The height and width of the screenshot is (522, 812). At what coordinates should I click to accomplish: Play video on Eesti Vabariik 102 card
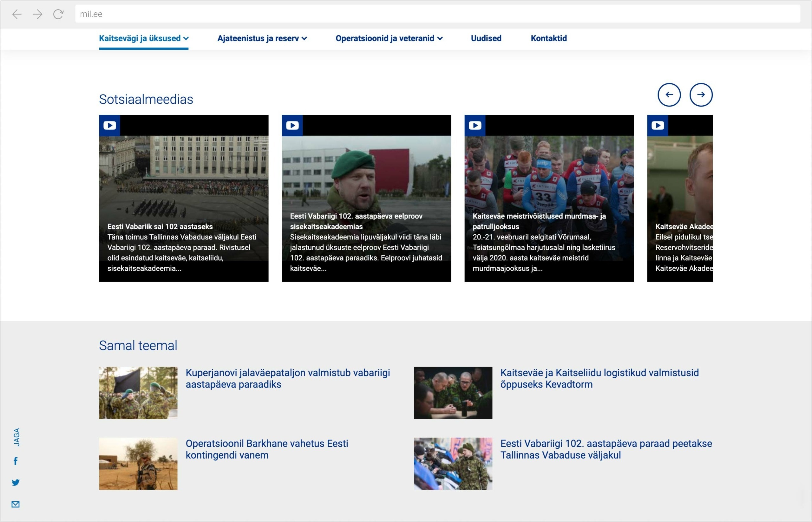(x=109, y=125)
